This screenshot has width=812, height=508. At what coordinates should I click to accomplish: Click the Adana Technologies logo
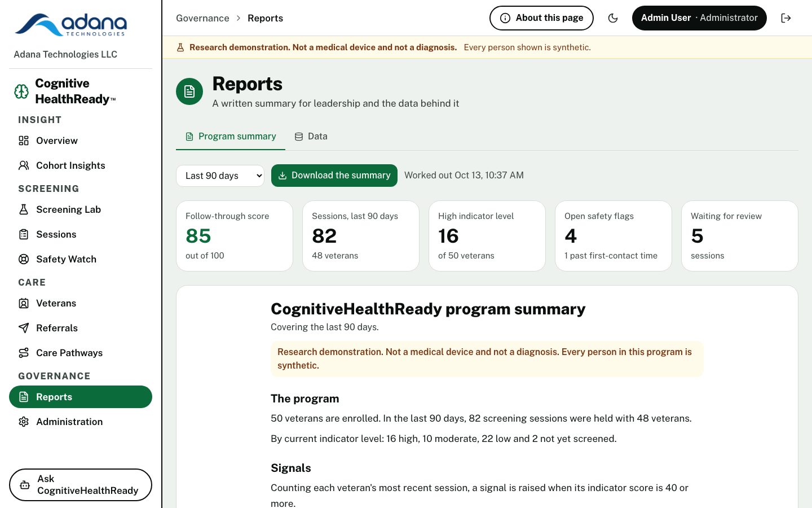(71, 25)
